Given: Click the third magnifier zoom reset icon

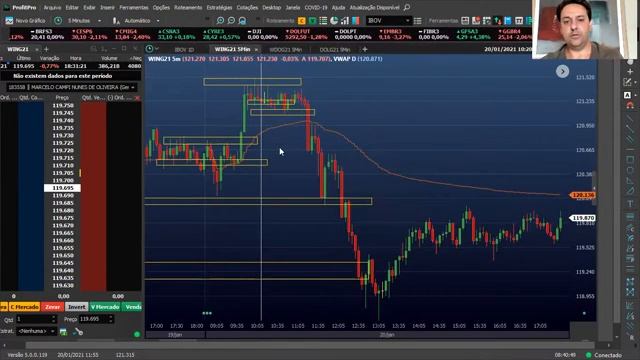Looking at the screenshot, I should (242, 20).
